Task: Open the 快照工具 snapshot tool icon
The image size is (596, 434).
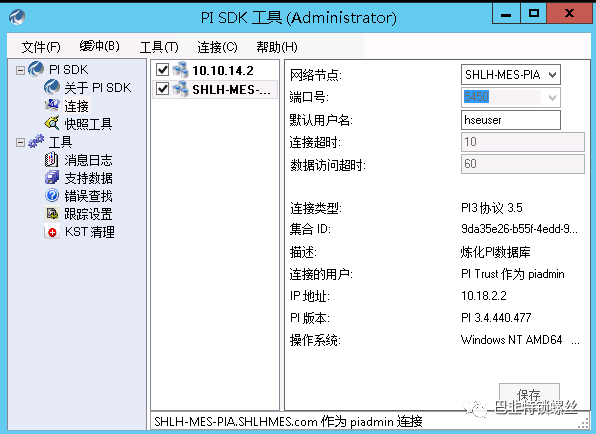Action: [x=52, y=123]
